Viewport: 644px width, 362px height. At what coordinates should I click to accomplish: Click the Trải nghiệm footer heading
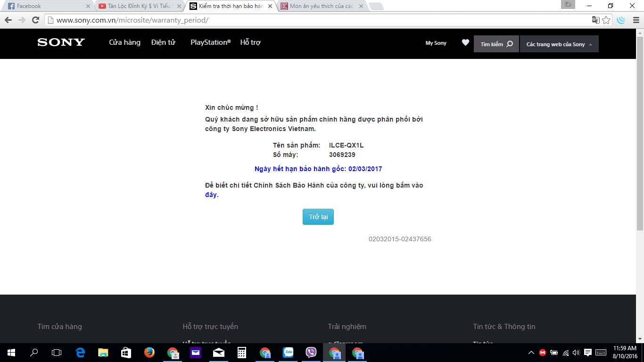347,327
